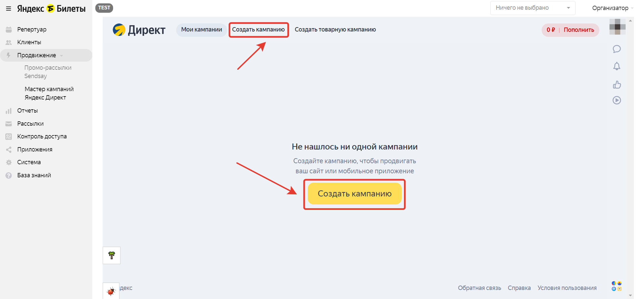Click the Контроль доступа icon
The image size is (644, 299).
pos(9,136)
